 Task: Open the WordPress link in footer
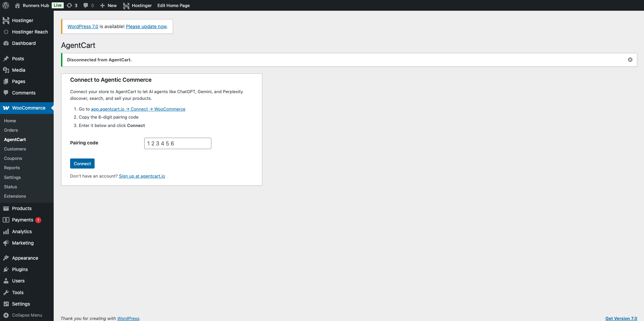tap(128, 318)
